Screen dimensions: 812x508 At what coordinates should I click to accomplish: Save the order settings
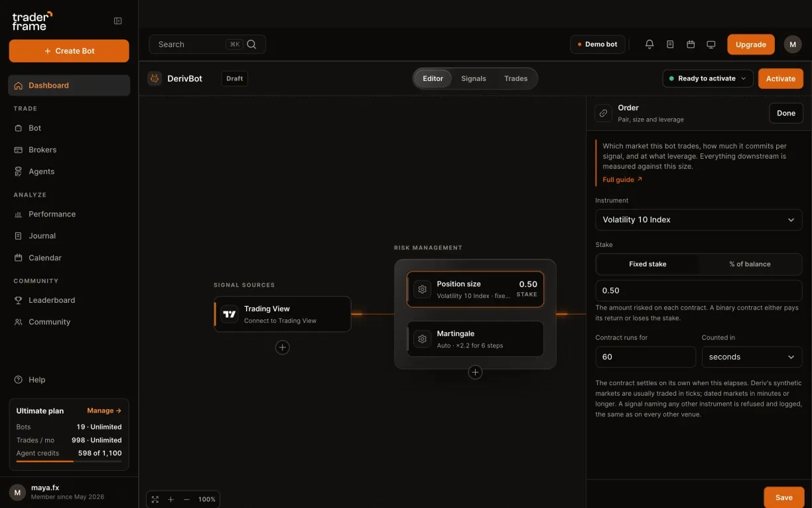tap(783, 497)
